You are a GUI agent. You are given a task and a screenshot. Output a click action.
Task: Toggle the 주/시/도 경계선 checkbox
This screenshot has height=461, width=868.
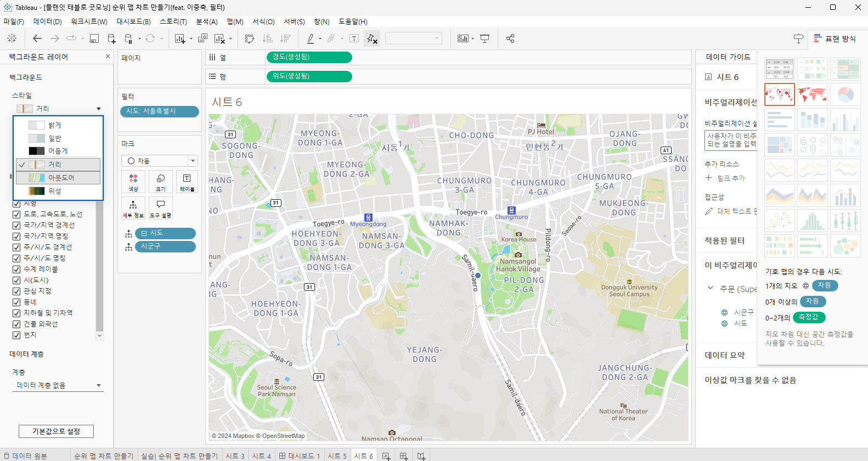pos(16,247)
